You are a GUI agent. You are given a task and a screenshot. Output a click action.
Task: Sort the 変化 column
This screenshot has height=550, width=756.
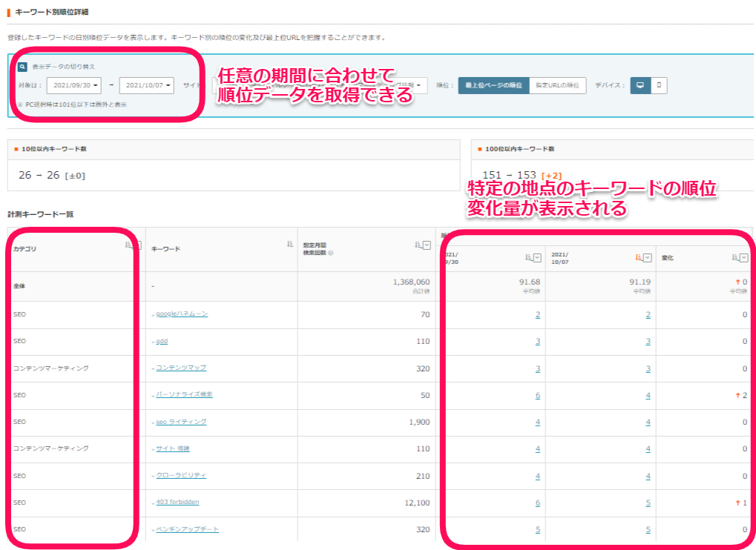734,257
